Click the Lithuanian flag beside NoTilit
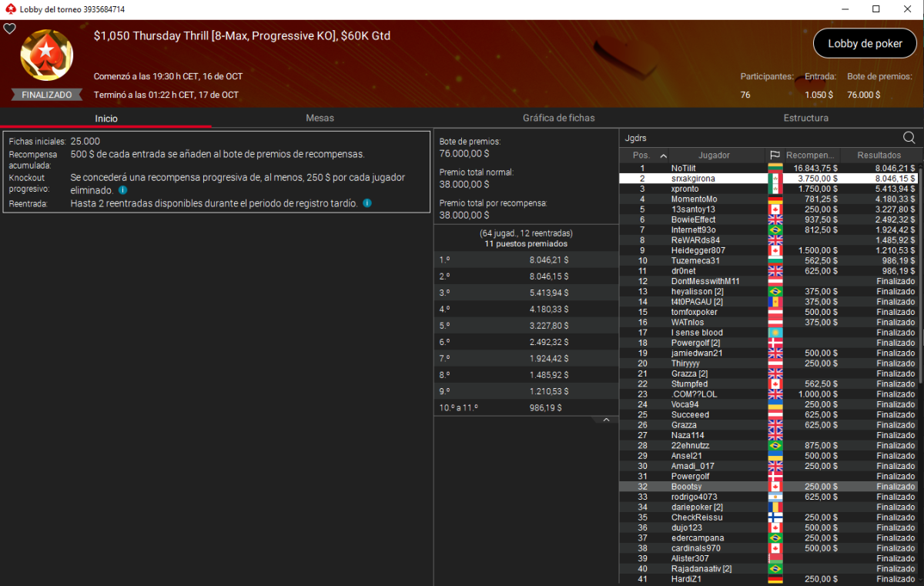Image resolution: width=924 pixels, height=586 pixels. coord(775,168)
